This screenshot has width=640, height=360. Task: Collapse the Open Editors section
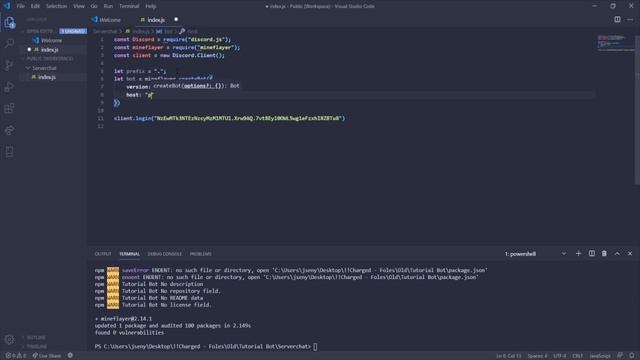[40, 31]
